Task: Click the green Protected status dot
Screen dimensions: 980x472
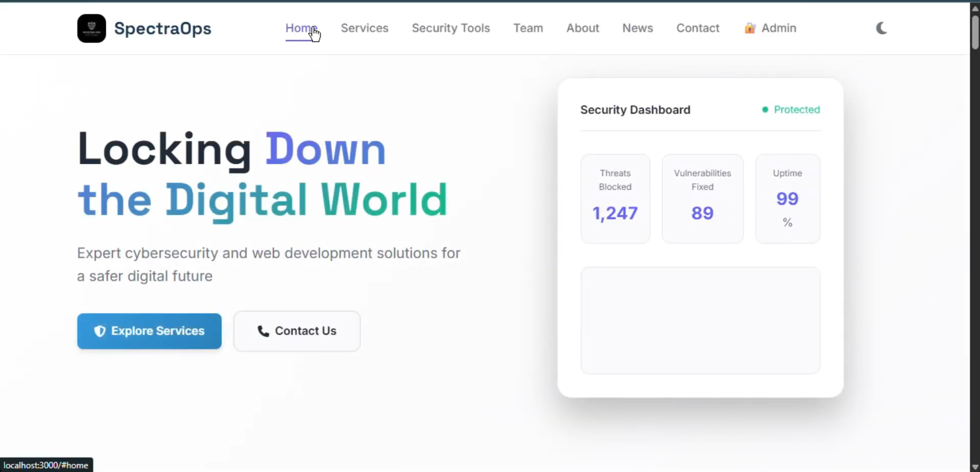Action: coord(764,110)
